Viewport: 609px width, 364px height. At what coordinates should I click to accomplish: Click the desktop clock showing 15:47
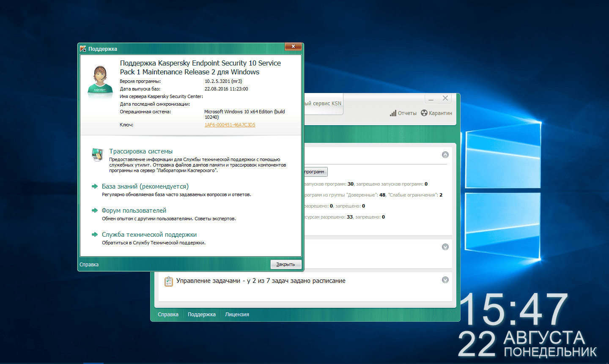coord(514,309)
